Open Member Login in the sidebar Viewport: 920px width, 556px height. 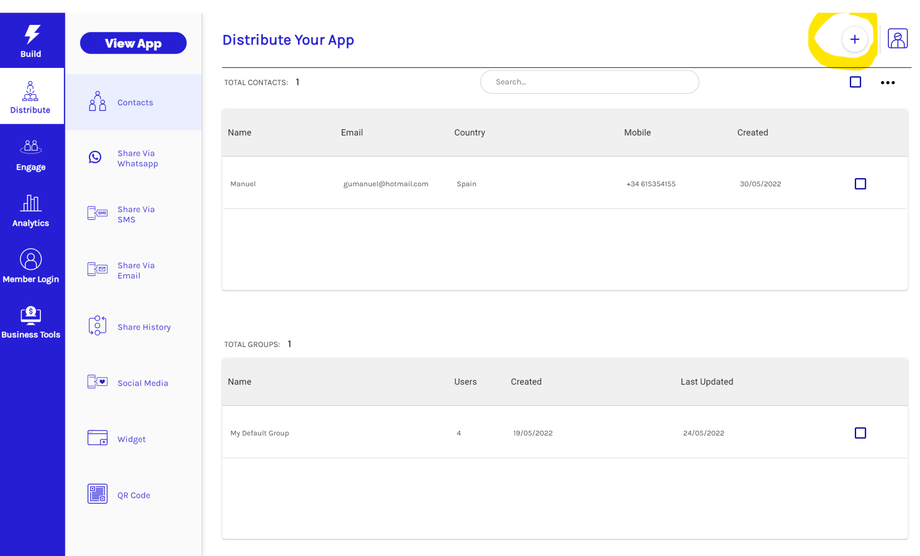point(31,266)
